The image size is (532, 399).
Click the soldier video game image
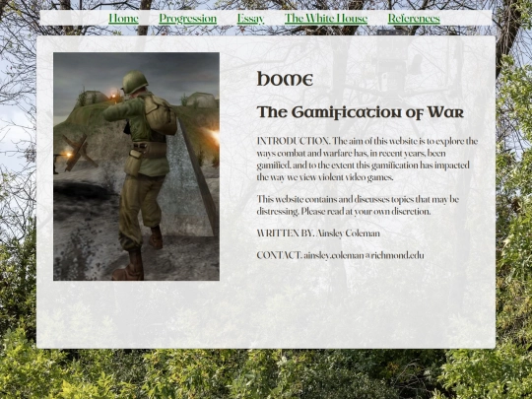click(x=136, y=166)
